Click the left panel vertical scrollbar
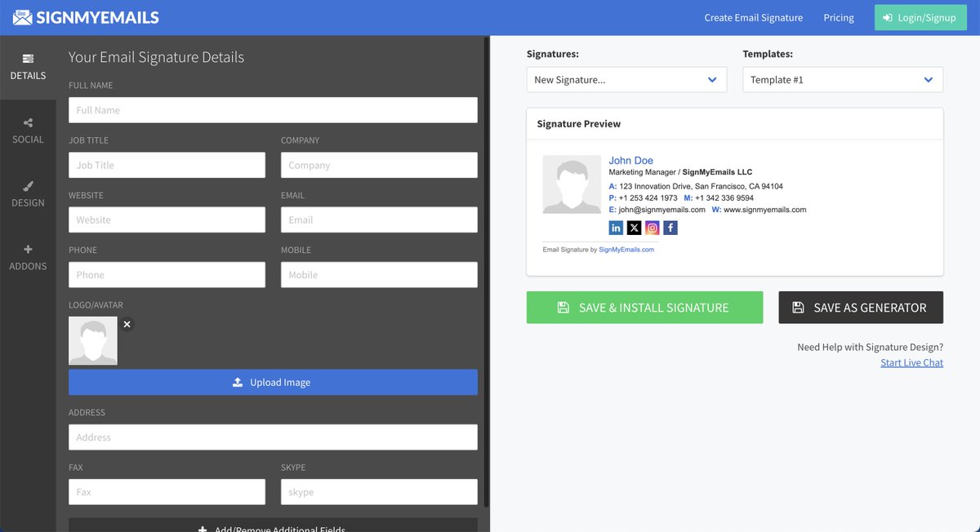 487,272
